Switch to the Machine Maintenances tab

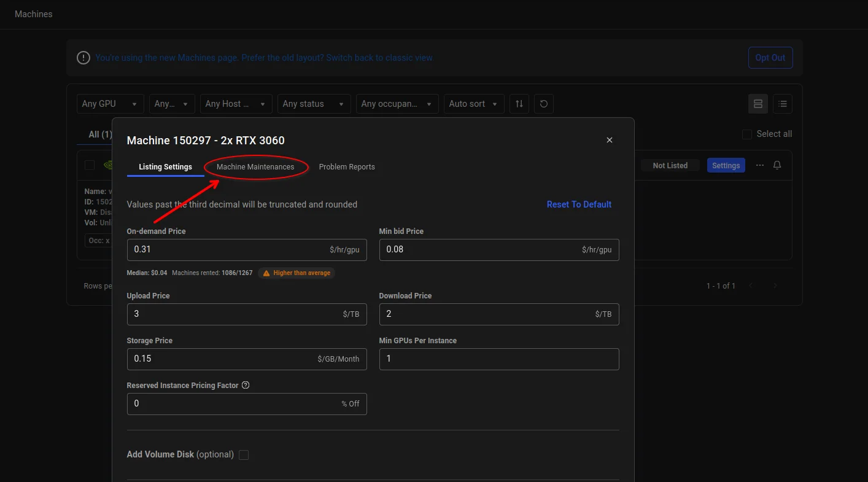[255, 167]
